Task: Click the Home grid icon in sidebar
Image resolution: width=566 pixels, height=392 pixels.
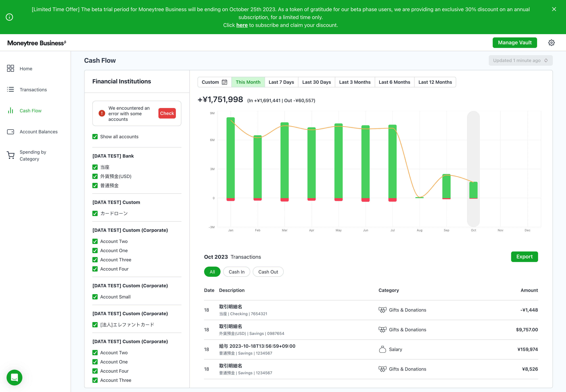Action: point(11,68)
